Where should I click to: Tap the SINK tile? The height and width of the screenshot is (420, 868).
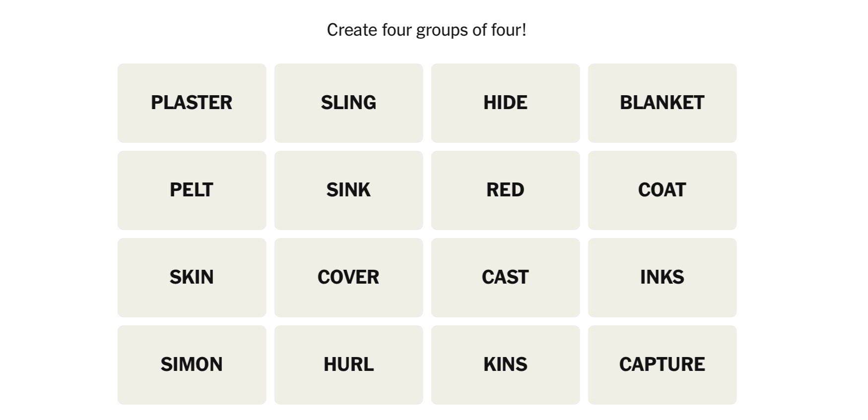click(x=348, y=190)
